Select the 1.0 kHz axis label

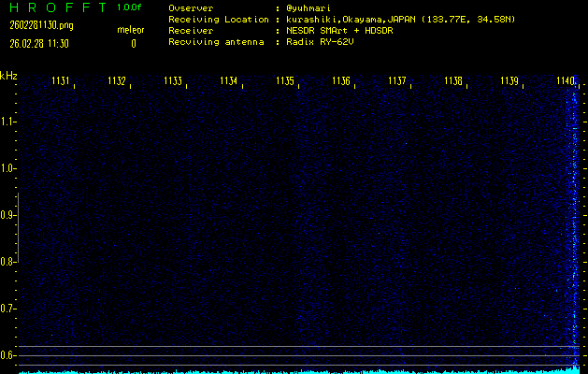coord(8,168)
